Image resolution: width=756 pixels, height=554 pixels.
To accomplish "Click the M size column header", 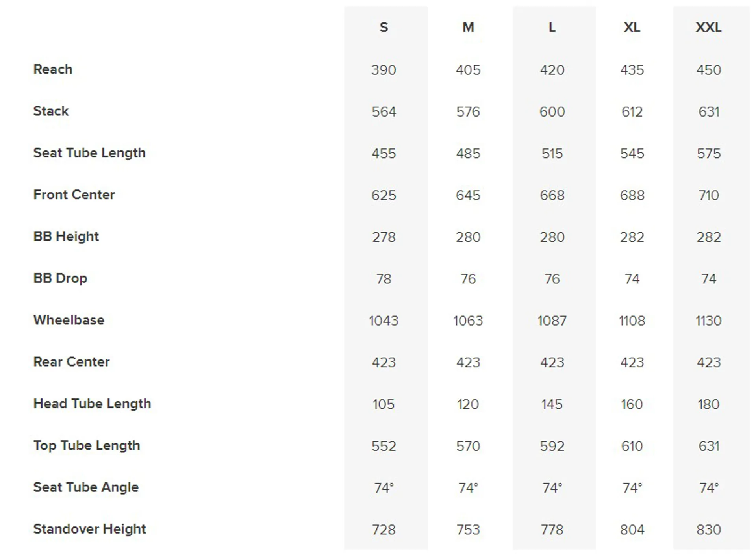I will [468, 28].
